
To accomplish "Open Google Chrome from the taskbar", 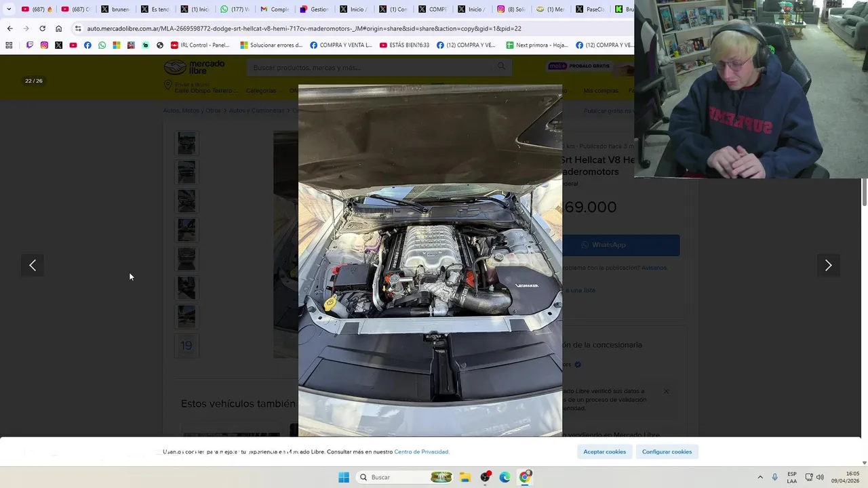I will tap(524, 477).
